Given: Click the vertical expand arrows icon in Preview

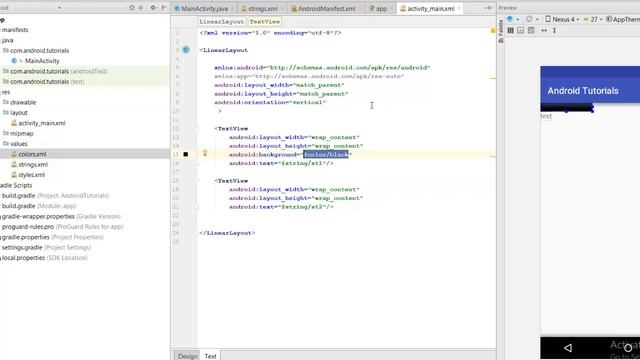Looking at the screenshot, I should 554,31.
